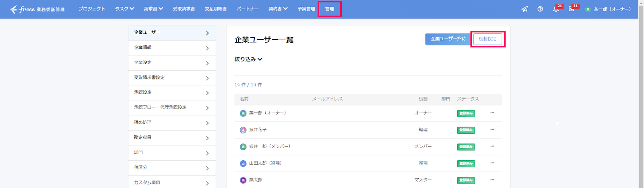Open the more options menu for 山田太郎 (経理)
Viewport: 644px width, 188px height.
(x=492, y=163)
